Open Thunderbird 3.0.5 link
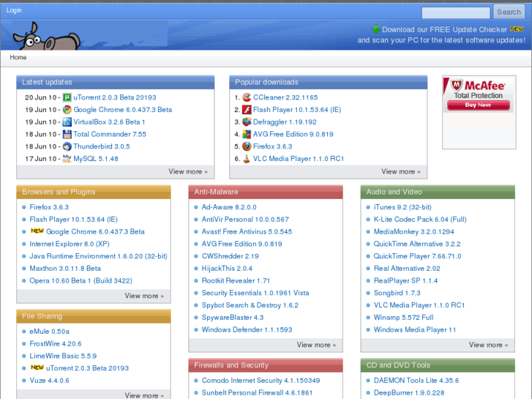This screenshot has width=532, height=399. click(x=102, y=146)
